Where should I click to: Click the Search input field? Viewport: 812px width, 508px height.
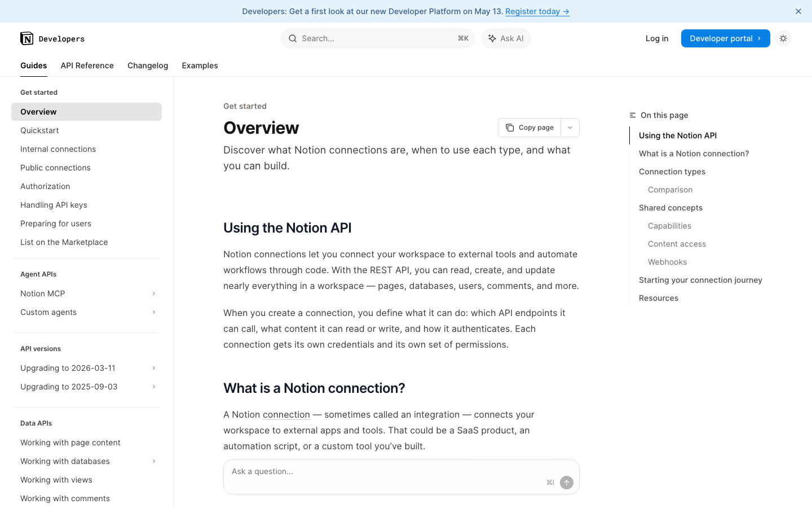tap(378, 38)
